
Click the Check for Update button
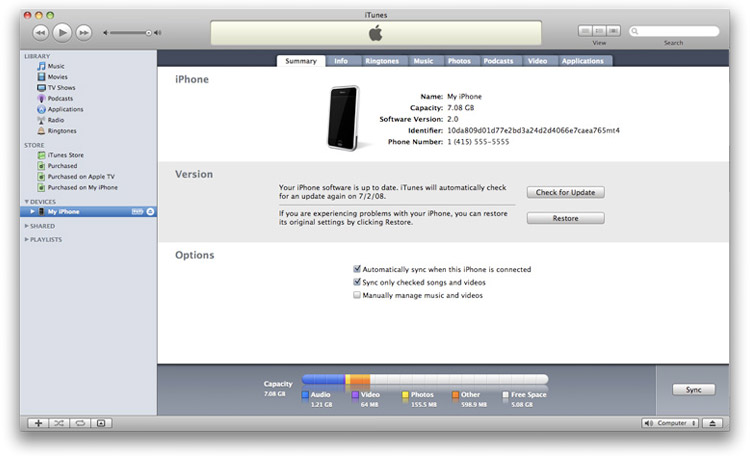click(565, 192)
